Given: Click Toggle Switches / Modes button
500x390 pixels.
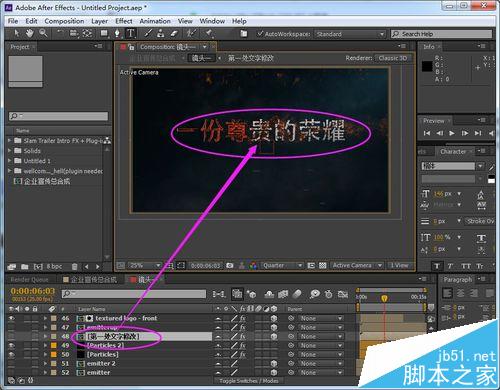Looking at the screenshot, I should (x=249, y=381).
